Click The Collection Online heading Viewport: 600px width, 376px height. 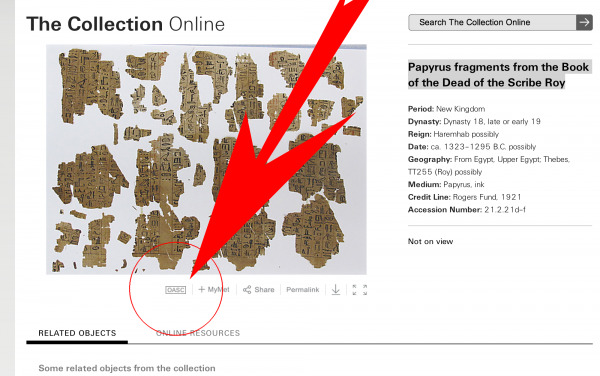126,24
